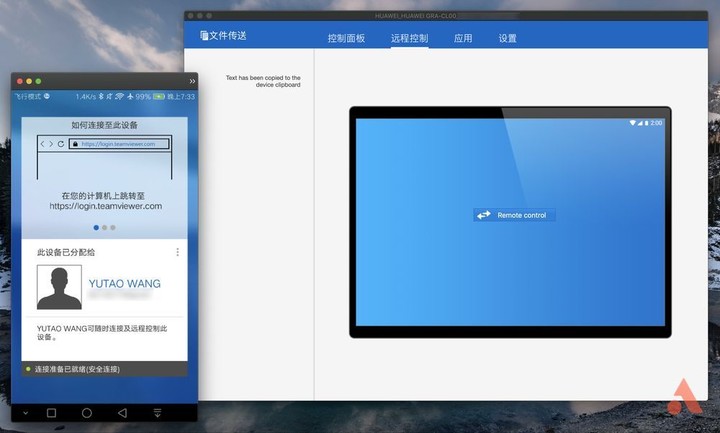Open the three-dot menu for assigned device

(x=178, y=252)
